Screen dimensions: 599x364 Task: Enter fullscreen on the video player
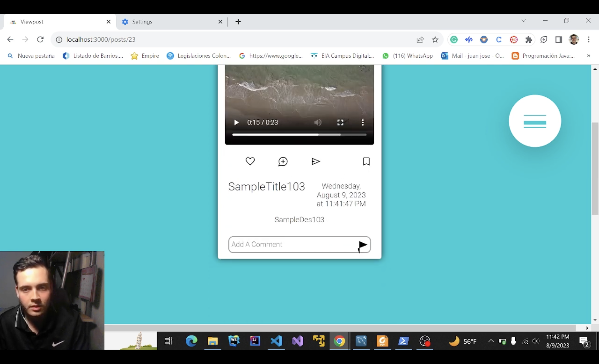[340, 122]
